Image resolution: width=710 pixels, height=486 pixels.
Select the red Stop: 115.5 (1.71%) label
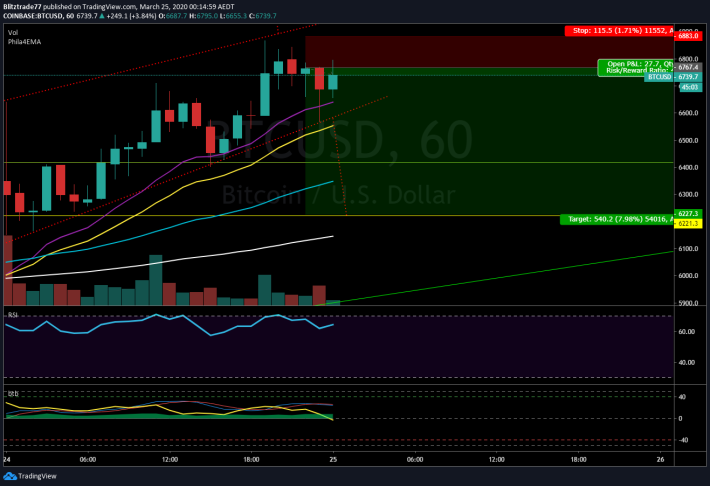pos(619,31)
